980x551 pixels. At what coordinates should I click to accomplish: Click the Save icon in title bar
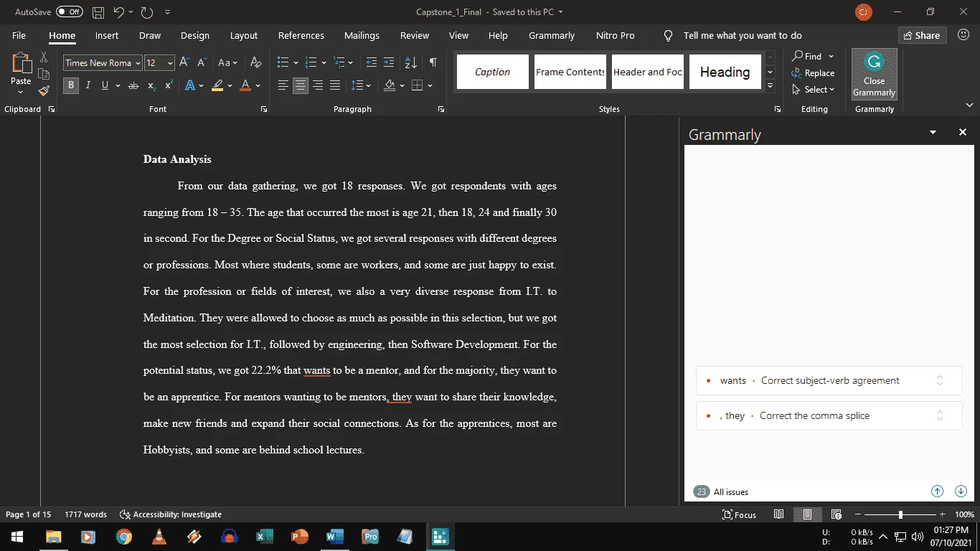point(98,12)
